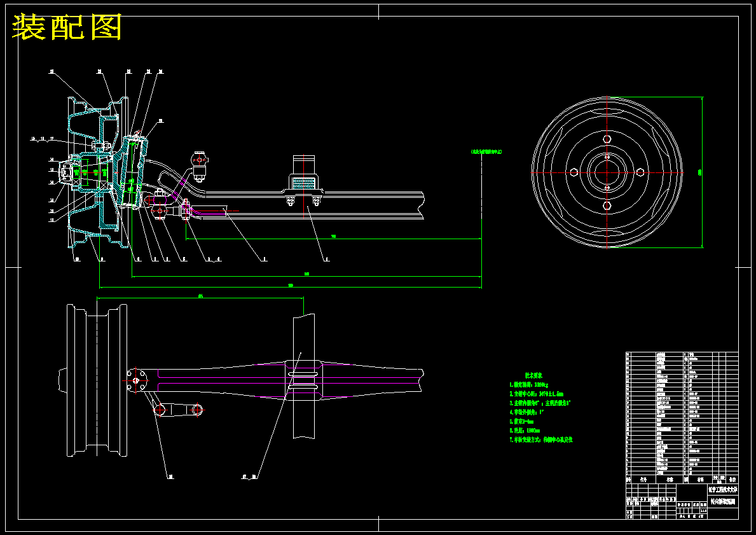Click the 代号 column header in parts table
The height and width of the screenshot is (535, 756).
tap(643, 480)
